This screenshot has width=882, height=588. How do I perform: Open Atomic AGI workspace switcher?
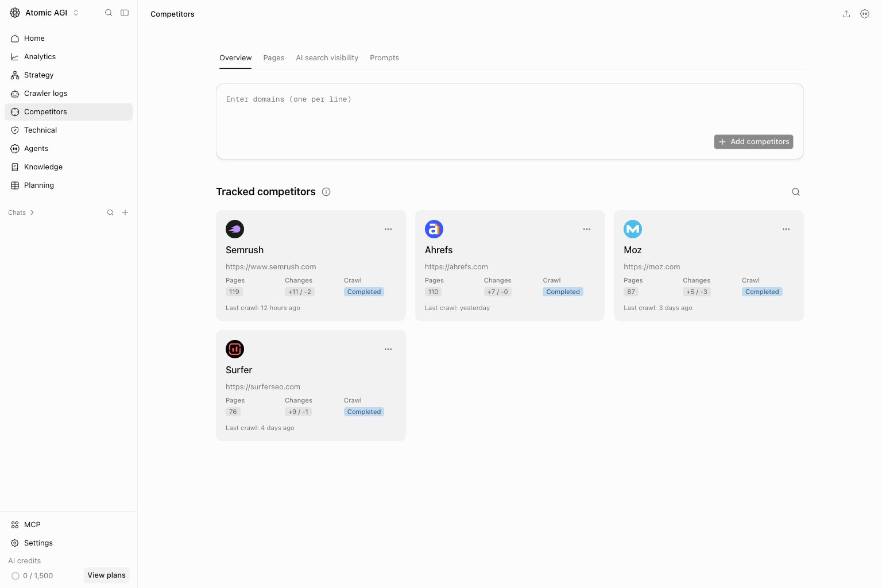(x=44, y=13)
